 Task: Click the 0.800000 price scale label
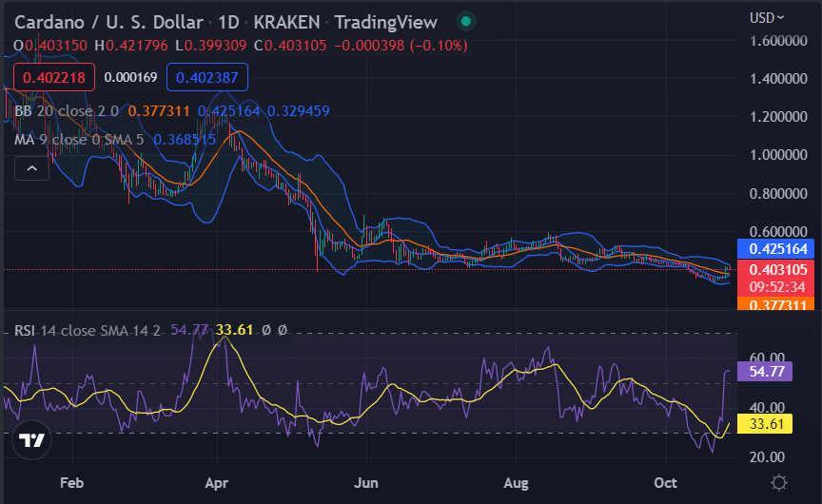[x=778, y=194]
